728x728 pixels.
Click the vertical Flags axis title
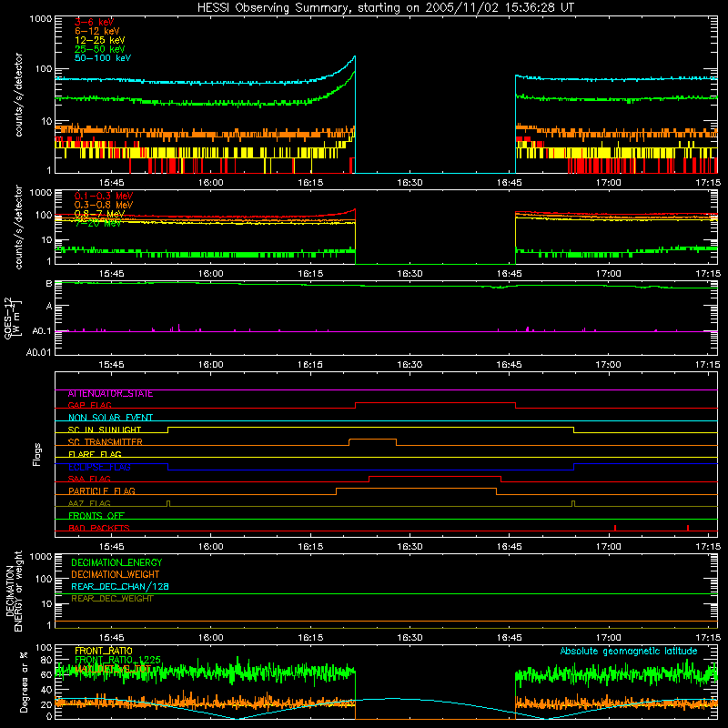tap(37, 454)
